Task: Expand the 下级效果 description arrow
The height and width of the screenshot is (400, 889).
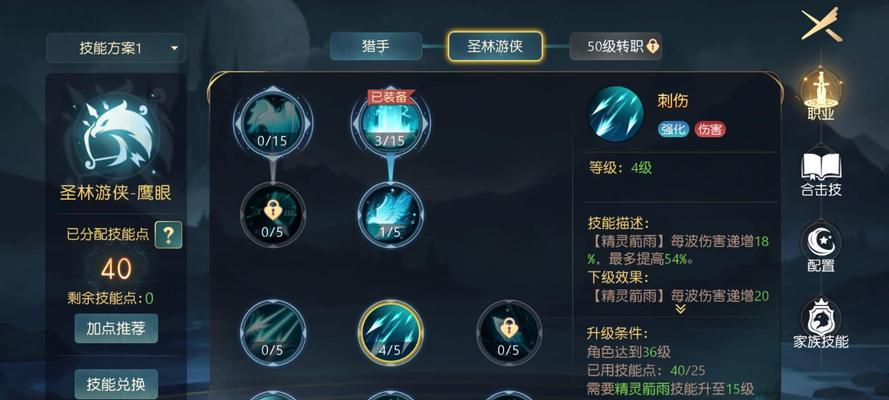Action: pos(680,309)
